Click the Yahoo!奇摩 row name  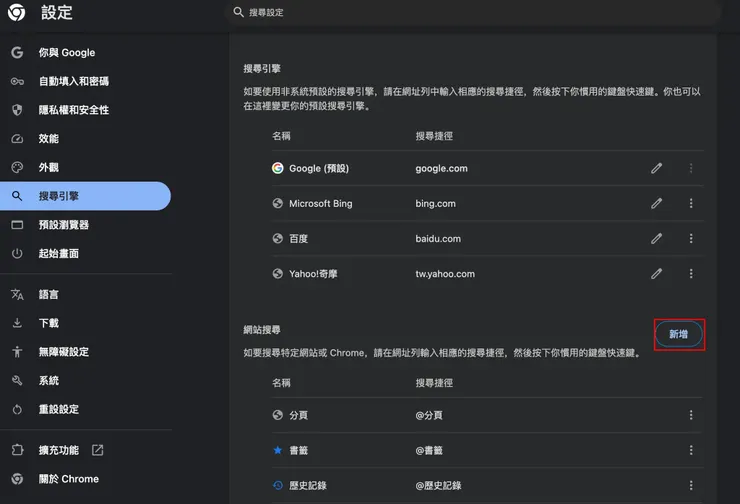(313, 274)
